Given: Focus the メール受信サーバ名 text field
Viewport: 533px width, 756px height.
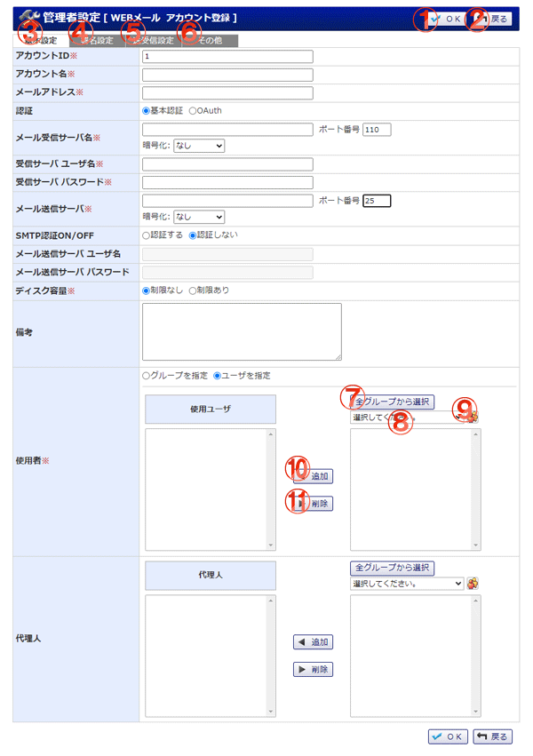Looking at the screenshot, I should 227,129.
